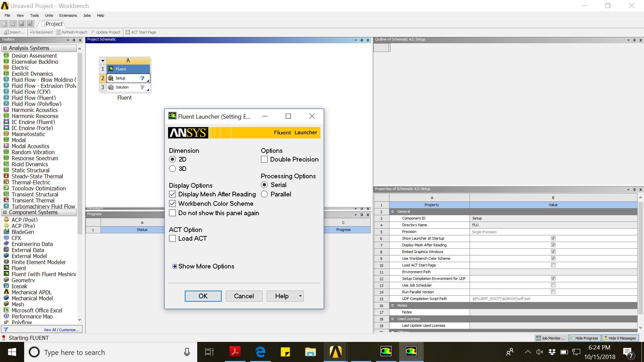
Task: Select Fluid Flow (Fluent) icon
Action: (x=6, y=98)
